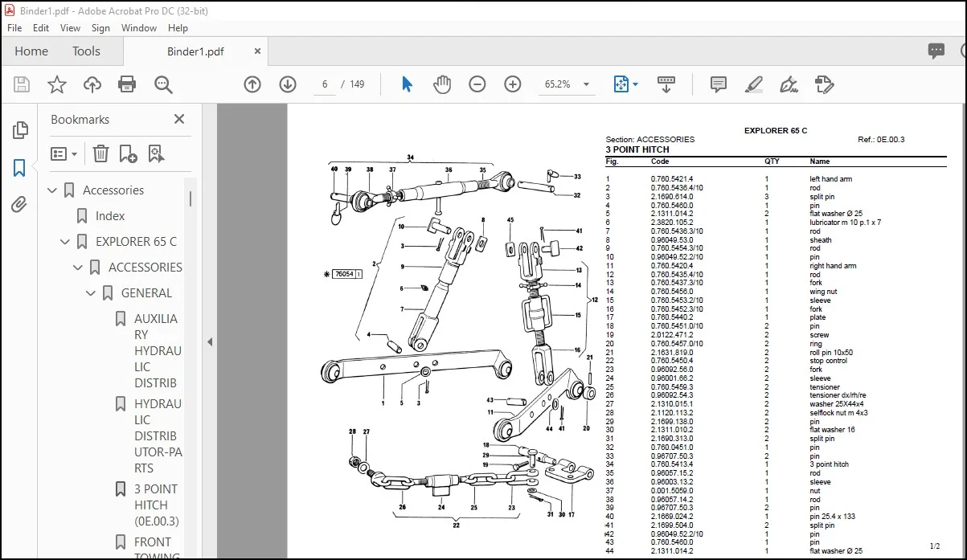
Task: Open the find text magnifier icon
Action: click(164, 84)
